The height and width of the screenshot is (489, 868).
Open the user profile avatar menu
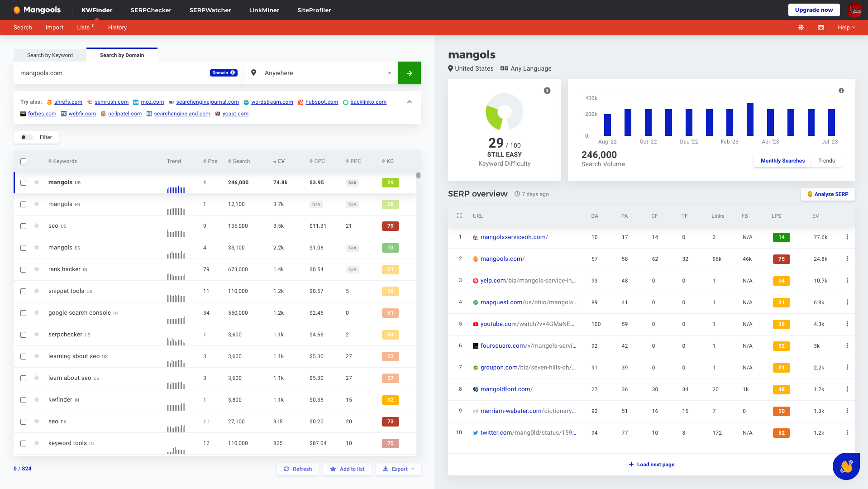[855, 10]
